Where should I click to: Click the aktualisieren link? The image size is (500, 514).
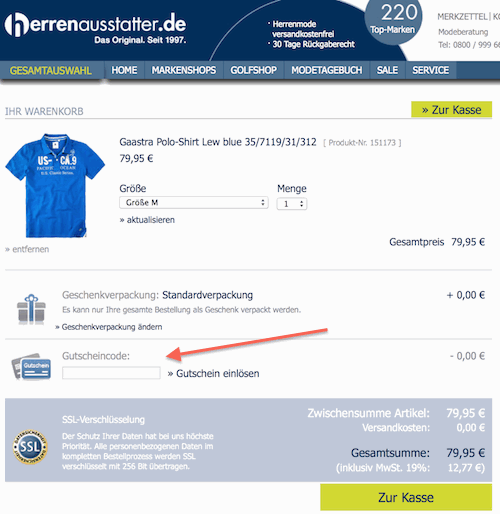click(147, 220)
